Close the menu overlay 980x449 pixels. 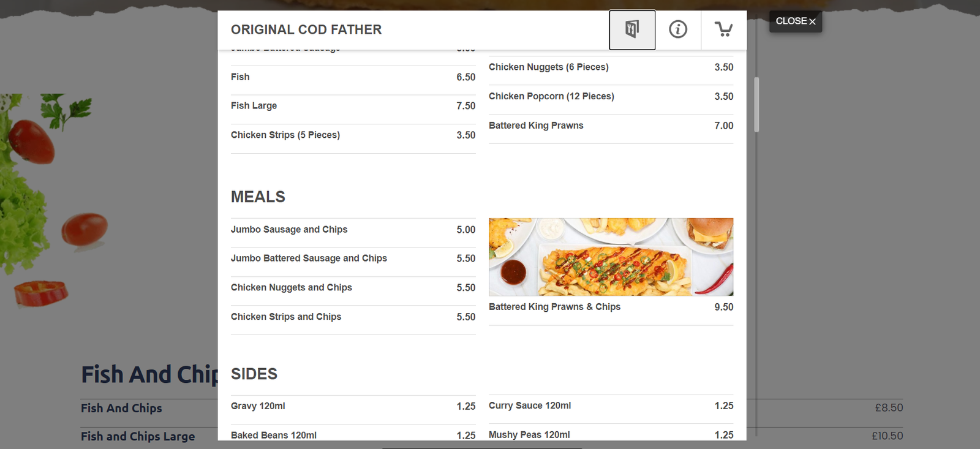795,21
